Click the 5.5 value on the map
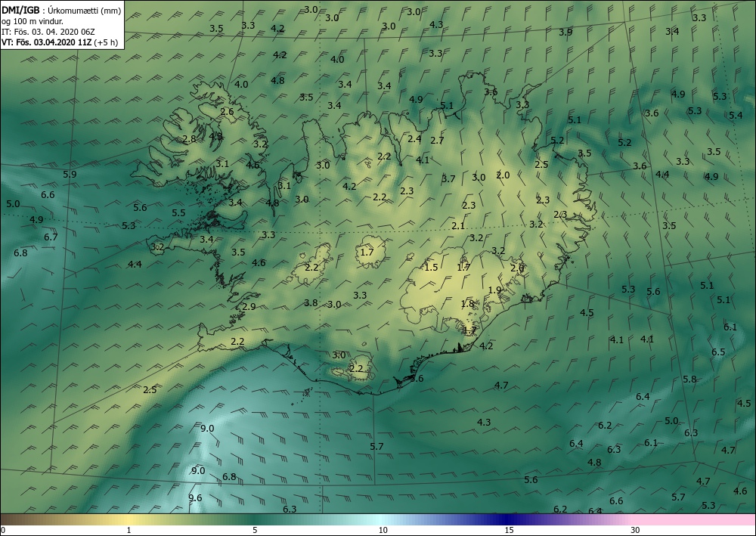 point(178,212)
